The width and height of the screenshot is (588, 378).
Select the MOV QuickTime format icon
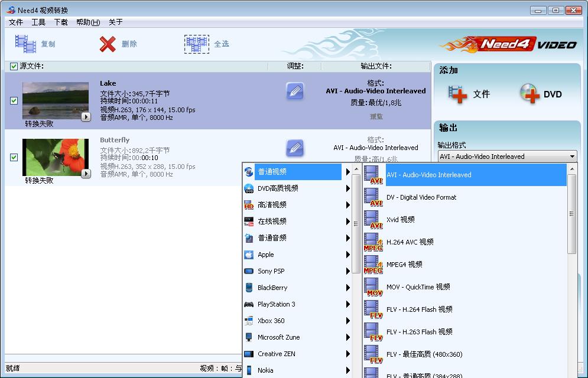tap(373, 288)
